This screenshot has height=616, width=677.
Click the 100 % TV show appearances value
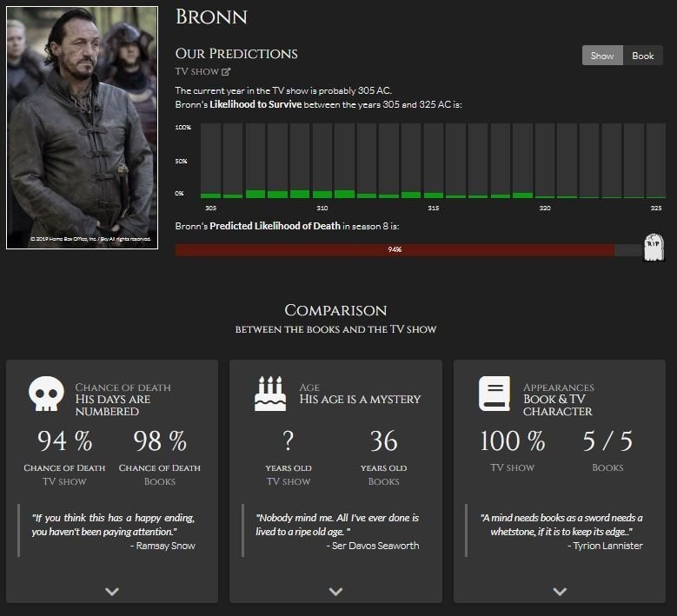click(x=513, y=441)
